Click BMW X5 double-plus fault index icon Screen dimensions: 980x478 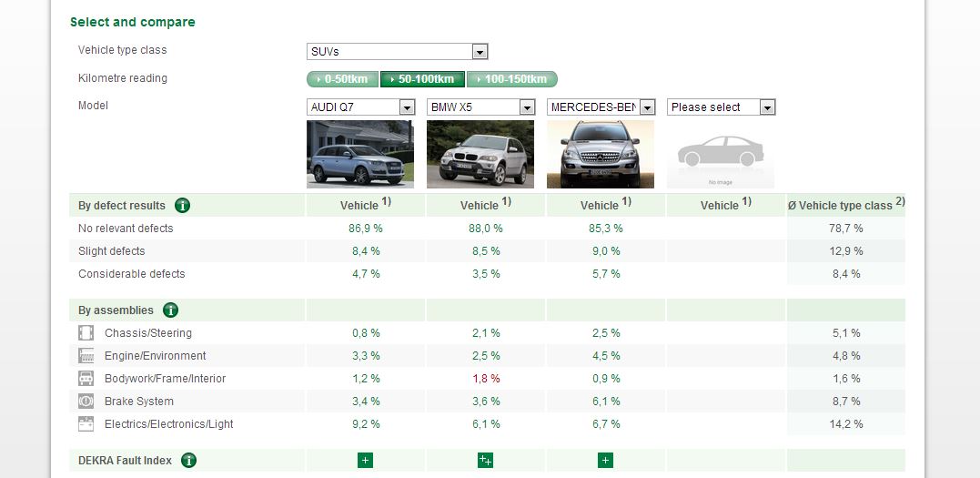coord(485,461)
